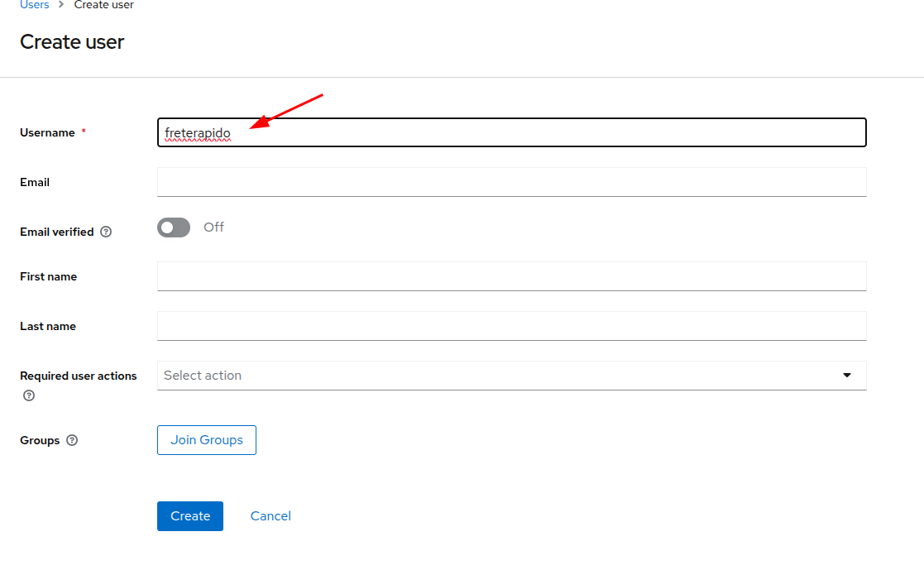Focus the Username field containing freterapido
Viewport: 924px width, 570px height.
click(511, 132)
